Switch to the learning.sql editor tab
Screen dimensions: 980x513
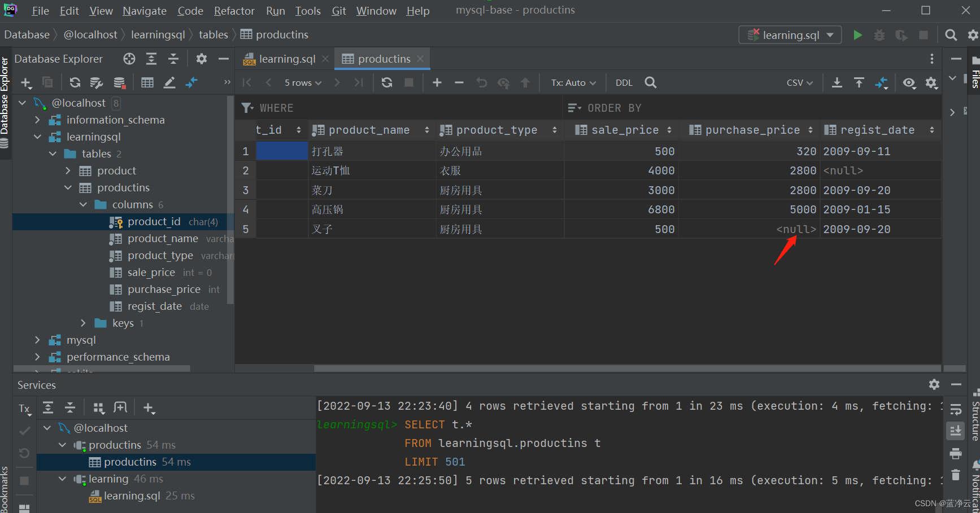point(286,59)
